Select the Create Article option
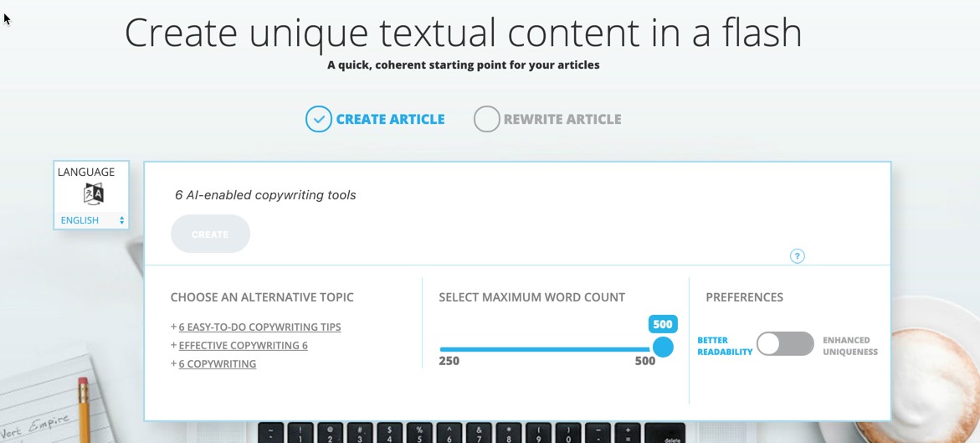980x443 pixels. (375, 119)
